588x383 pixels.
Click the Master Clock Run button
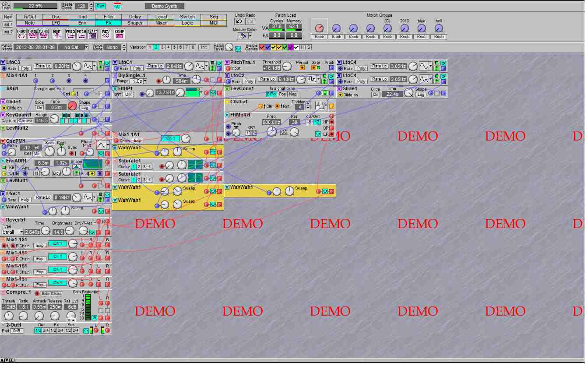(100, 6)
